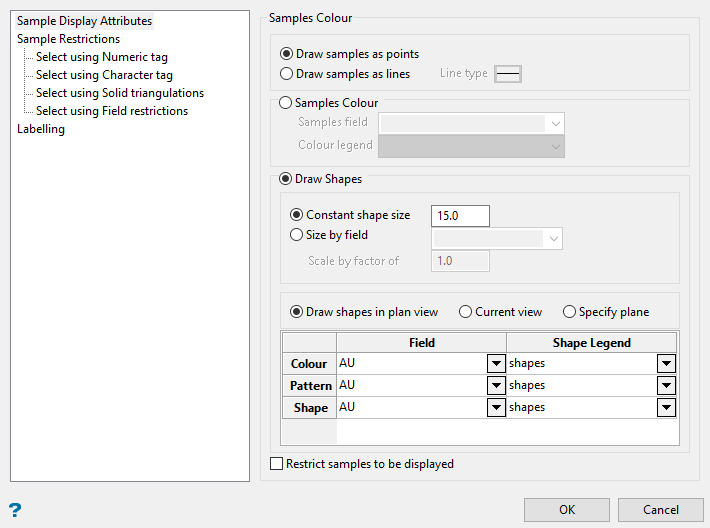
Task: Open Select using Solid triangulations page
Action: (119, 93)
